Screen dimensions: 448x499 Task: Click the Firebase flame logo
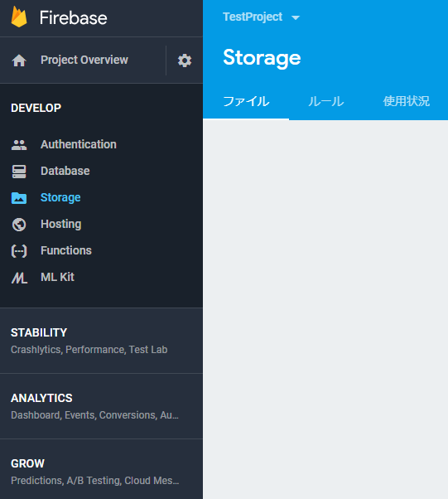19,17
